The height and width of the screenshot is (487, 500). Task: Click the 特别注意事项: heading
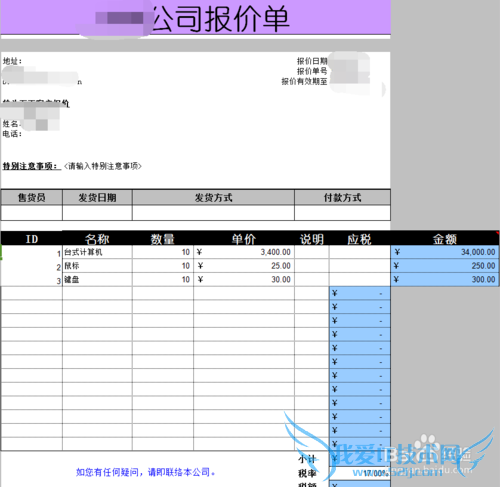31,166
